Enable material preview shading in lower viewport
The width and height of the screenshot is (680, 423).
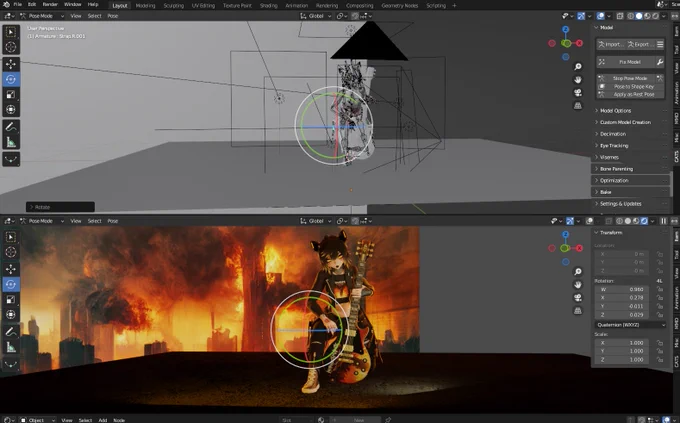click(x=636, y=221)
